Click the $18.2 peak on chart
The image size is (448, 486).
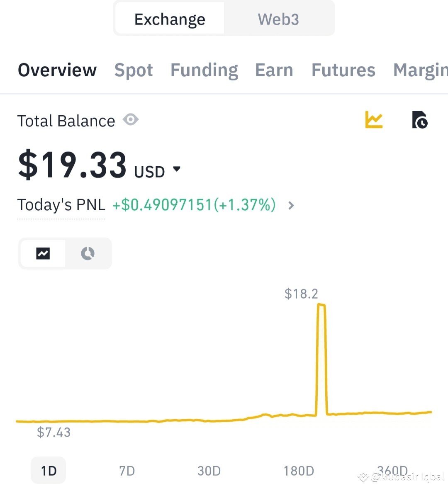321,306
